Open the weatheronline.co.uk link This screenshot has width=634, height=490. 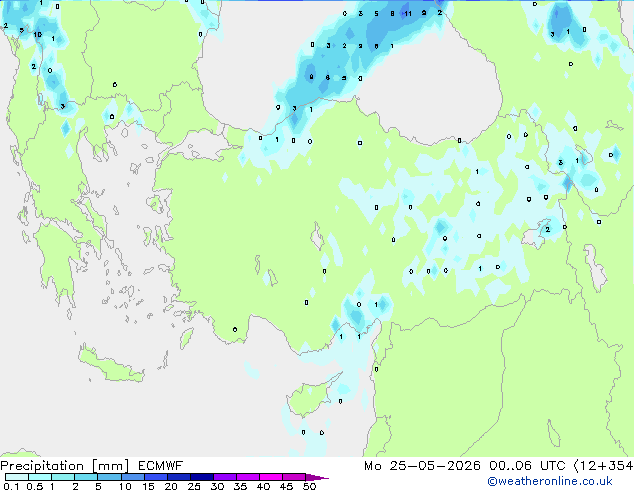pos(550,481)
